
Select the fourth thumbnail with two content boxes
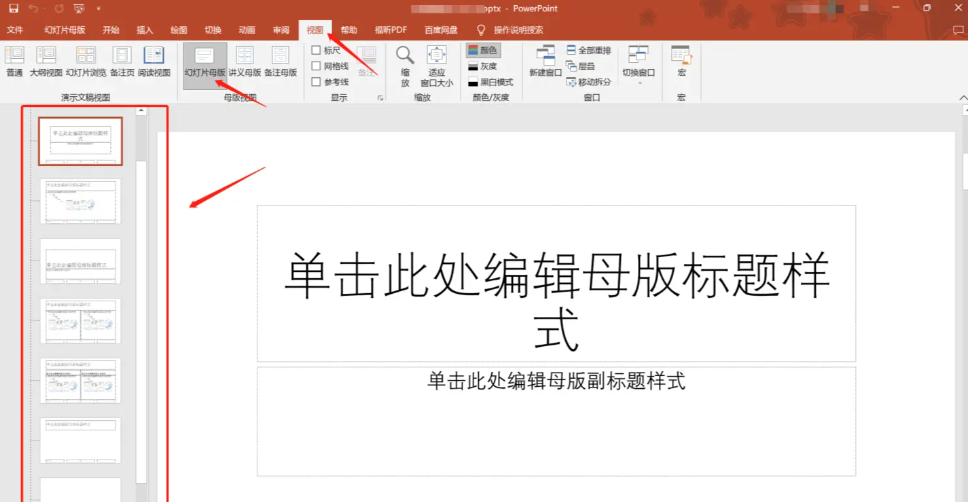[80, 321]
